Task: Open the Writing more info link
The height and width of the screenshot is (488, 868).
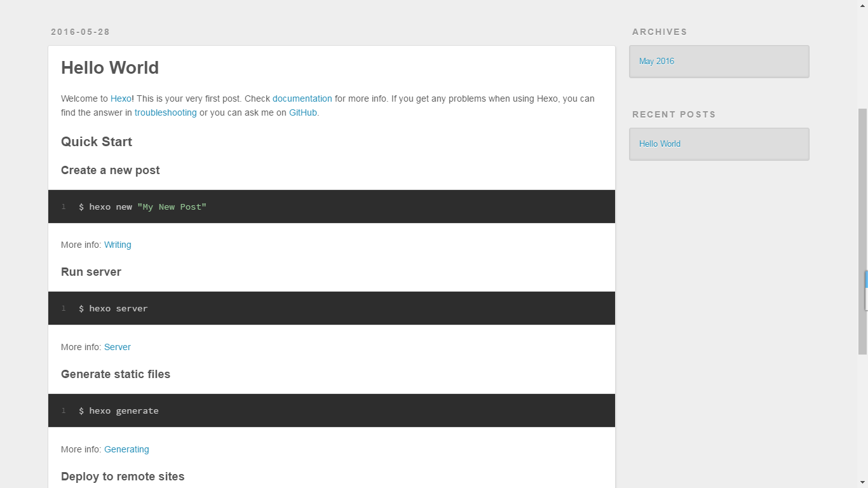Action: point(118,245)
